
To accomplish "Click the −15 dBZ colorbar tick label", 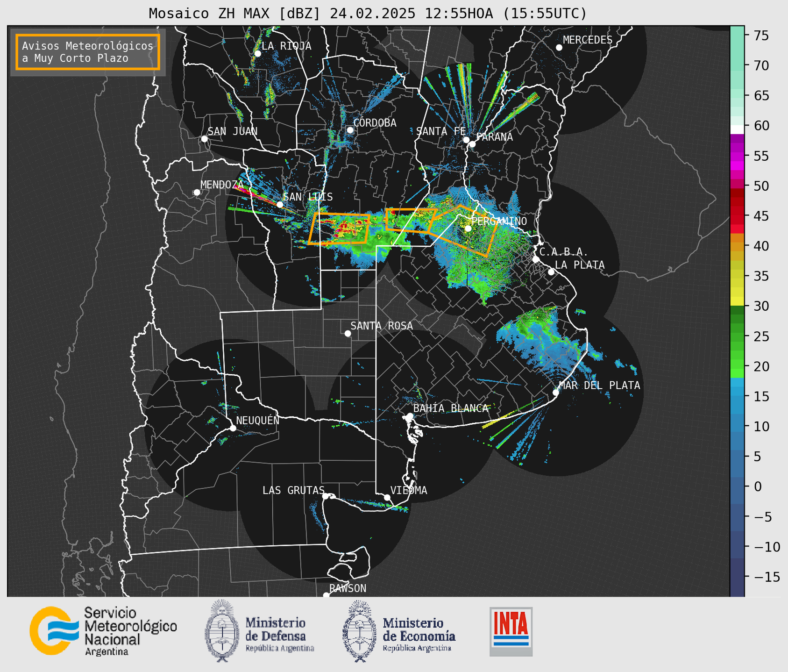I will pos(767,577).
